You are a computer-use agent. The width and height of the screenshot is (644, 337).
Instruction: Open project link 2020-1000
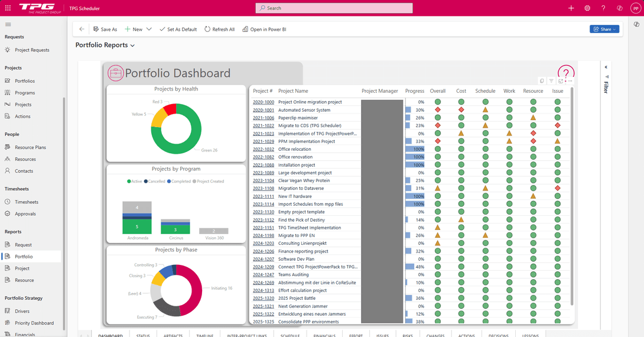(264, 102)
